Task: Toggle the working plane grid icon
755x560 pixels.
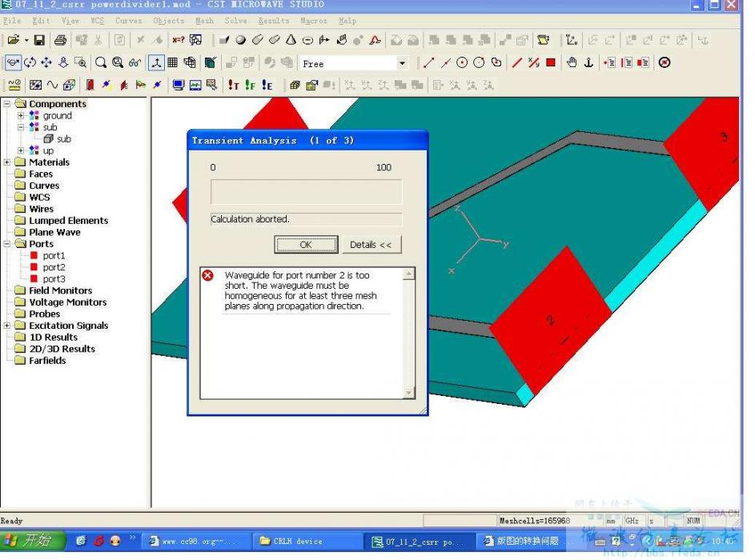Action: click(x=172, y=62)
